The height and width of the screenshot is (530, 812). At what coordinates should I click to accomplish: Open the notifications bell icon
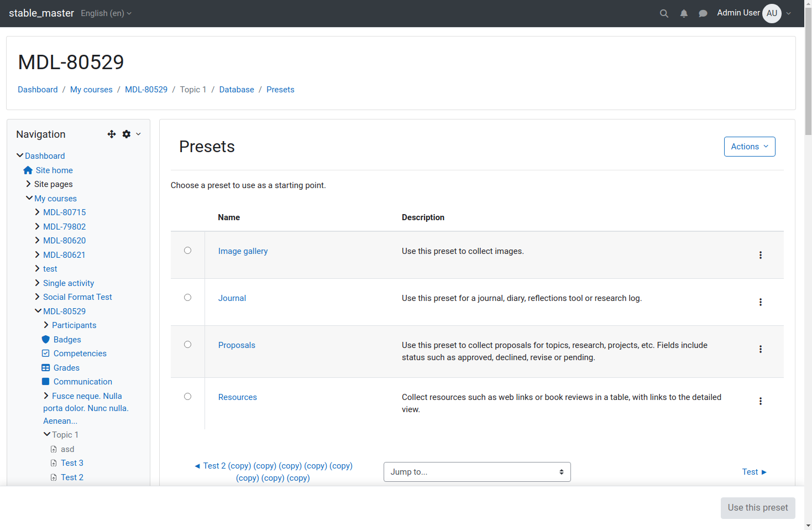click(x=684, y=13)
